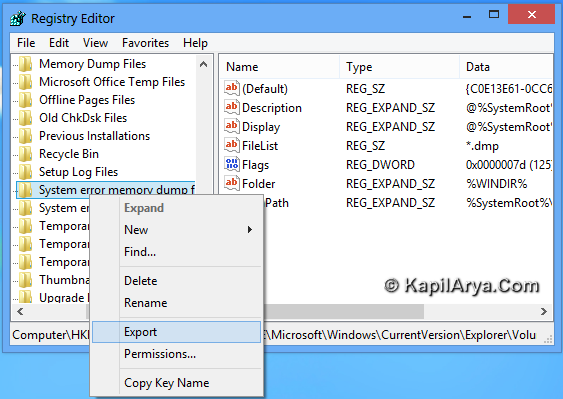Select the Setup Log Files key
The width and height of the screenshot is (563, 399).
coord(78,172)
